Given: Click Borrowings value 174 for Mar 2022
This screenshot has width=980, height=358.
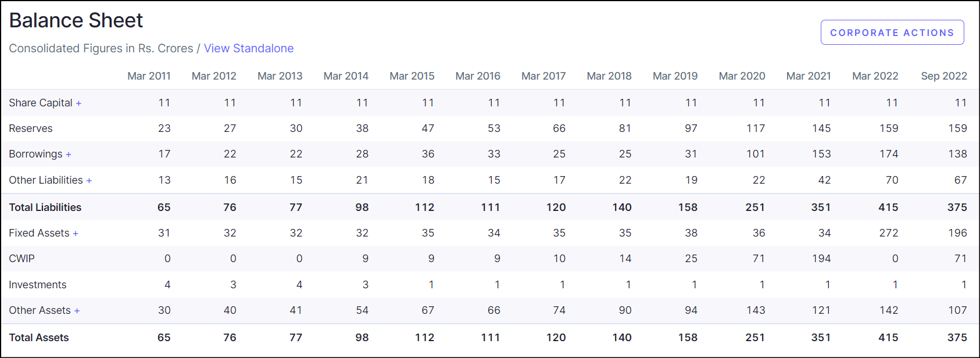Looking at the screenshot, I should [x=888, y=154].
